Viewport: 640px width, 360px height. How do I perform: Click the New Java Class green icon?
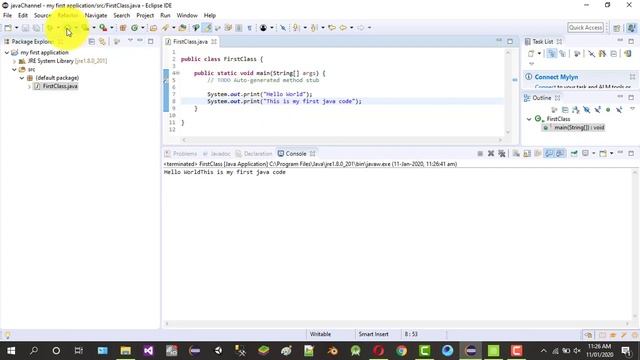click(134, 28)
